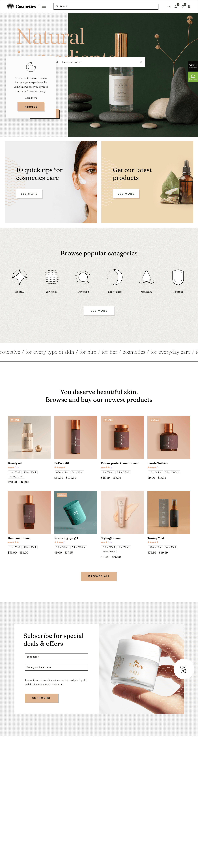Click Subscribe in the newsletter form
This screenshot has width=198, height=868.
coord(41,698)
